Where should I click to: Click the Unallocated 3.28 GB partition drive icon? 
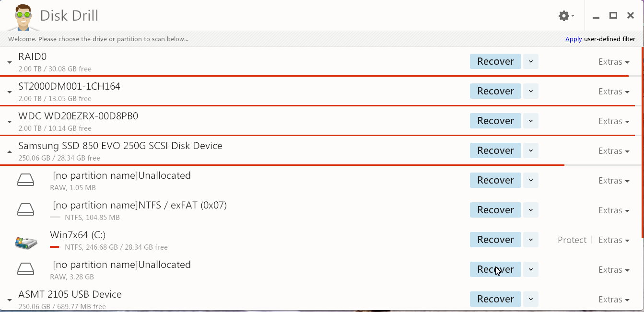click(x=26, y=269)
